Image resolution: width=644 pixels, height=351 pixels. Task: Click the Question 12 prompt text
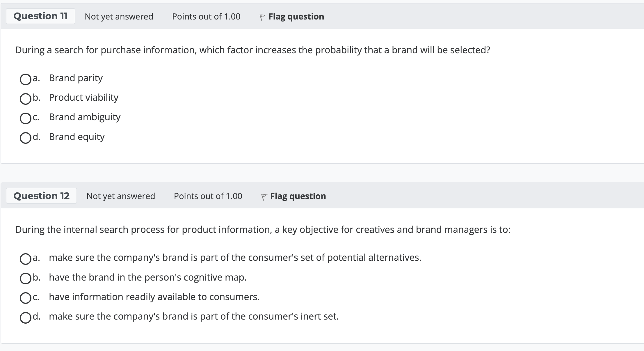tap(262, 229)
